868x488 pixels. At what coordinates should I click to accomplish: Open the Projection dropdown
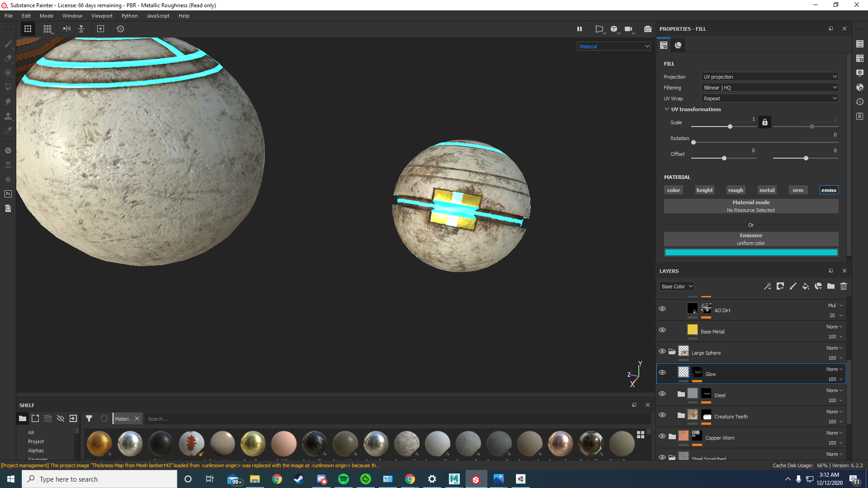pyautogui.click(x=769, y=77)
